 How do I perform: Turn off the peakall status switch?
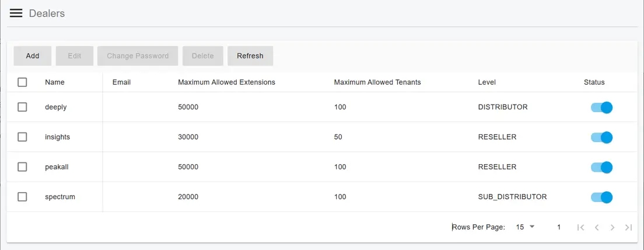point(601,167)
